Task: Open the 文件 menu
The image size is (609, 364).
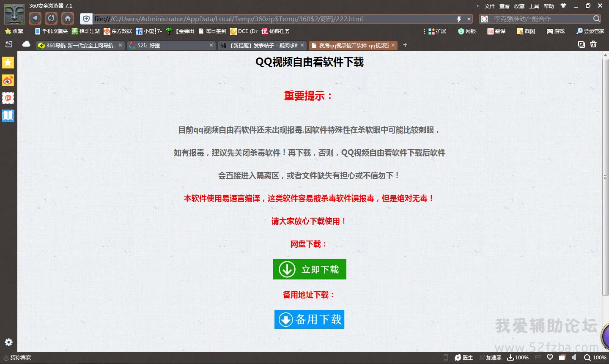Action: (x=490, y=6)
